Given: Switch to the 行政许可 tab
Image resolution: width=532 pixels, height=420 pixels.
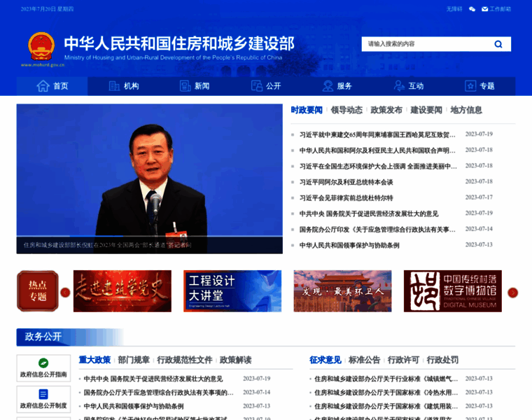Looking at the screenshot, I should pyautogui.click(x=403, y=360).
